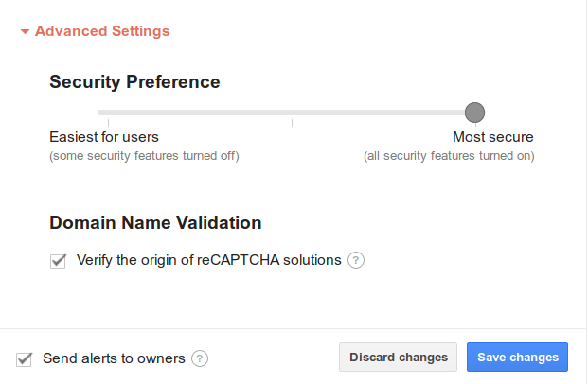588x384 pixels.
Task: Uncheck Verify the origin of reCAPTCHA solutions
Action: [59, 260]
